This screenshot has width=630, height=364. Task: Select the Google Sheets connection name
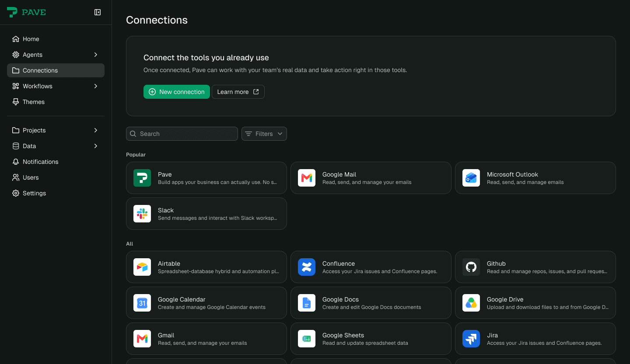343,335
